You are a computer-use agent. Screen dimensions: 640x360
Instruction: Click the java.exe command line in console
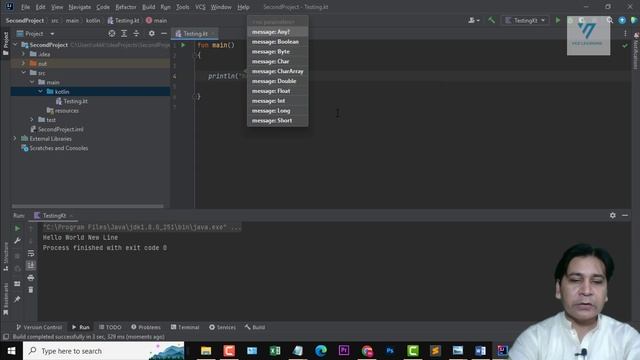(142, 227)
